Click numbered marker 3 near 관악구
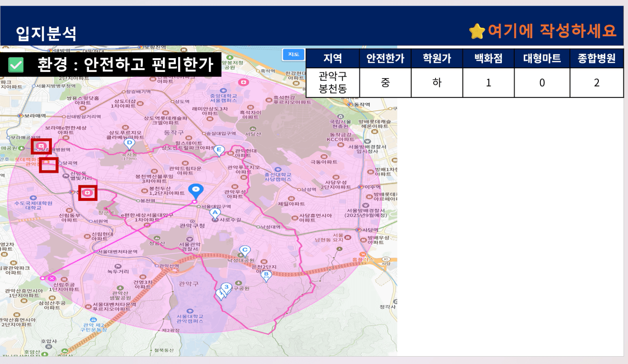 pyautogui.click(x=226, y=288)
